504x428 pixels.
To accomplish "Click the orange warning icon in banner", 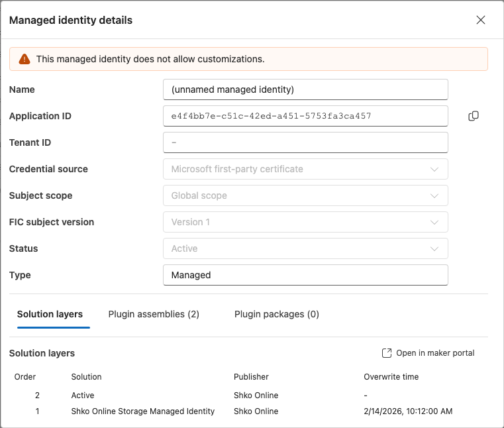I will (25, 59).
